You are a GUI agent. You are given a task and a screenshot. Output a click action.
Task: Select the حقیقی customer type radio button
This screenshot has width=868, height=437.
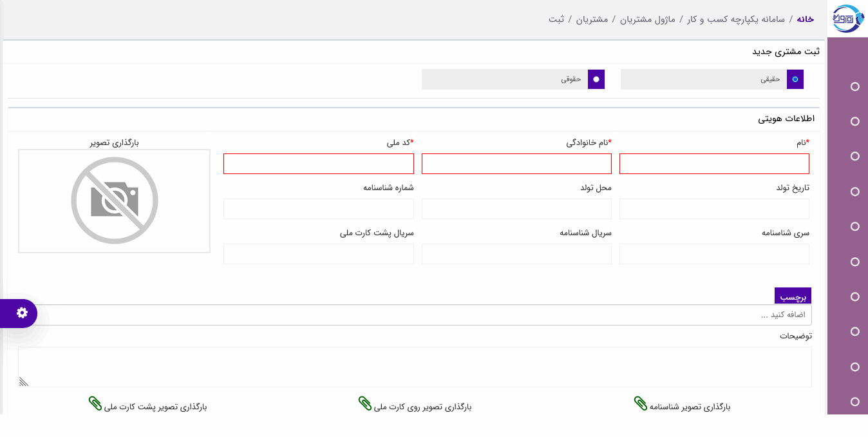795,79
